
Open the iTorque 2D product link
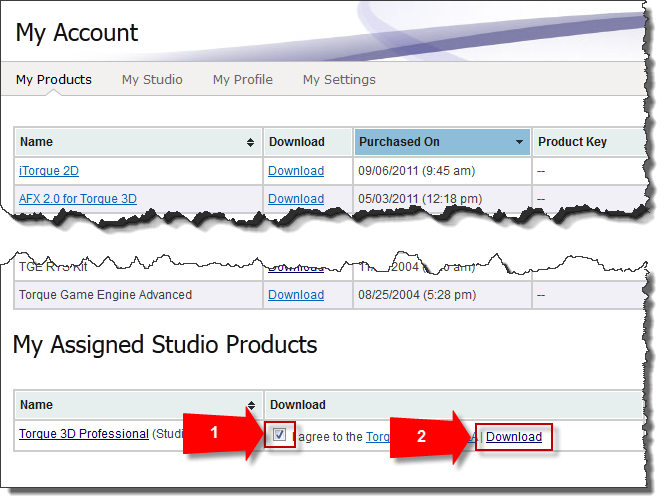pyautogui.click(x=49, y=171)
